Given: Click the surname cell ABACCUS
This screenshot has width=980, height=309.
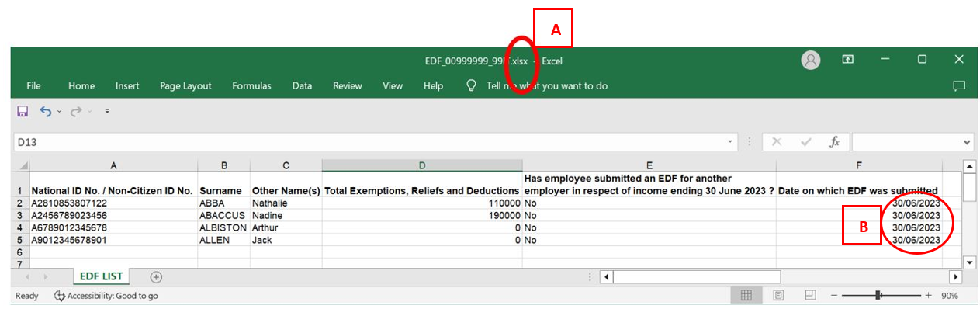Looking at the screenshot, I should pyautogui.click(x=223, y=215).
